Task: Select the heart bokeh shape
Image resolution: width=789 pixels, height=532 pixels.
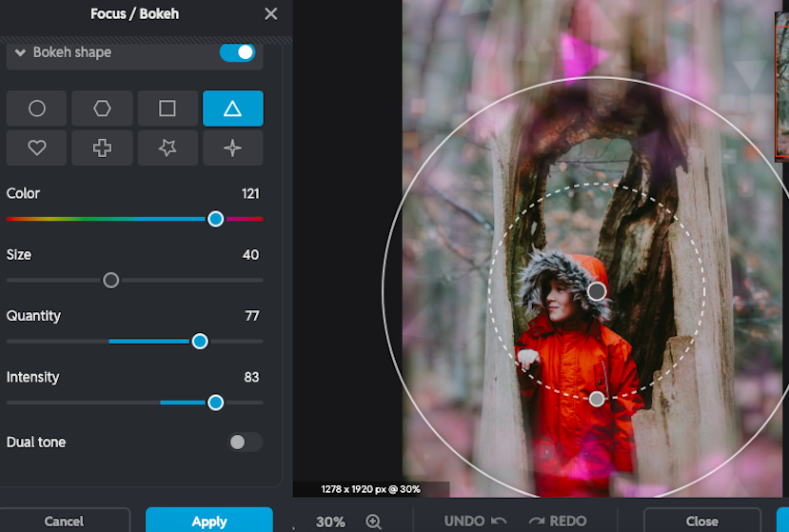Action: coord(37,148)
